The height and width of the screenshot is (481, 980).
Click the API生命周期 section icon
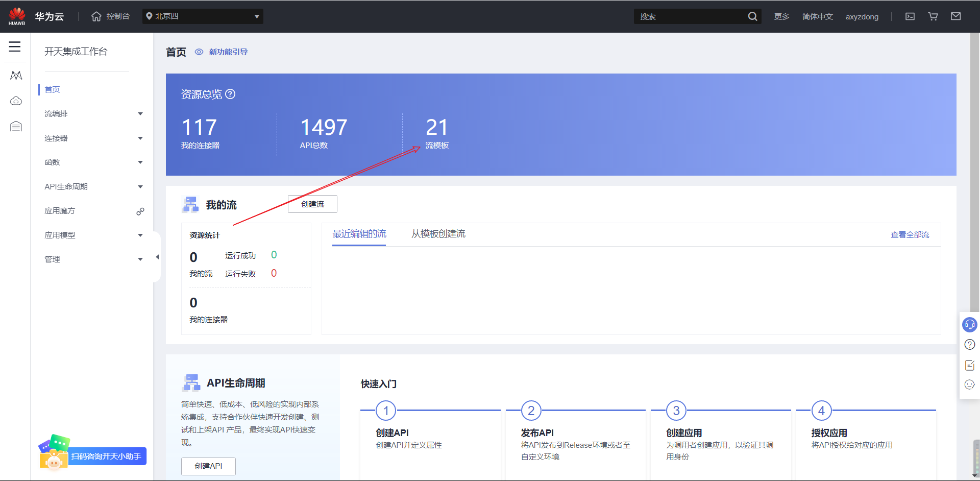click(191, 382)
